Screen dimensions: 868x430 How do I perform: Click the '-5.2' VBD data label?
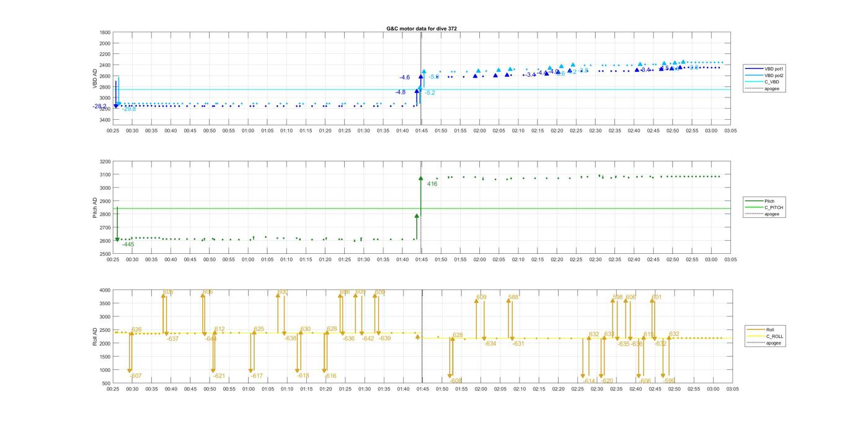click(x=430, y=93)
